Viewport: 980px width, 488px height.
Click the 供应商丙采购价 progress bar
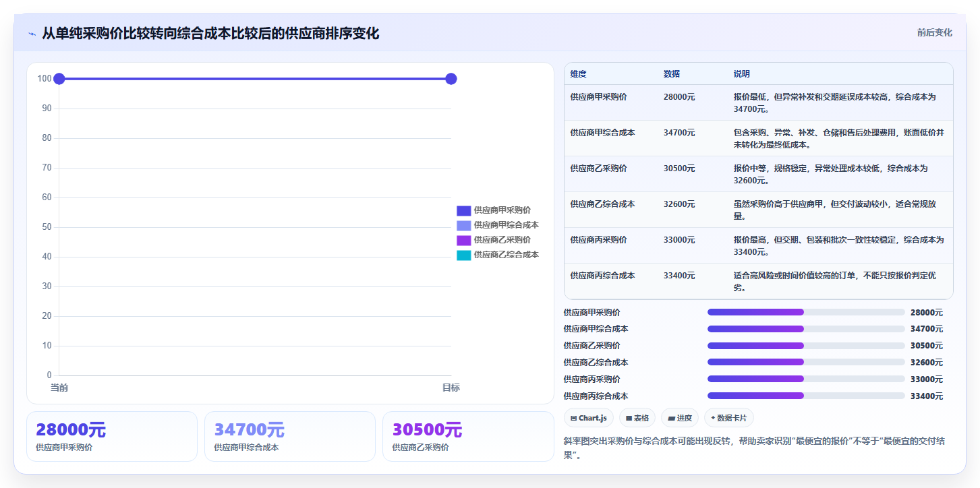pyautogui.click(x=806, y=379)
